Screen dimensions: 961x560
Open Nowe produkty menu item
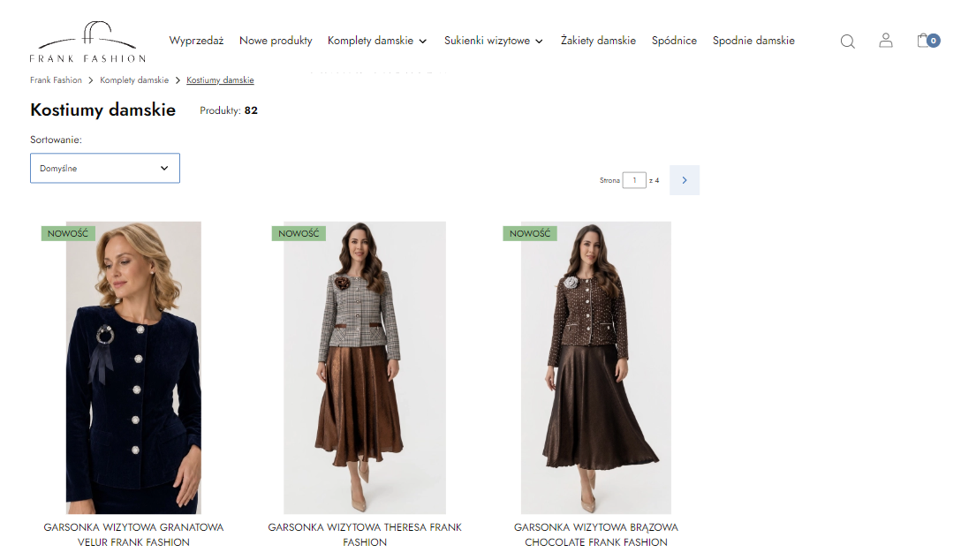tap(276, 41)
